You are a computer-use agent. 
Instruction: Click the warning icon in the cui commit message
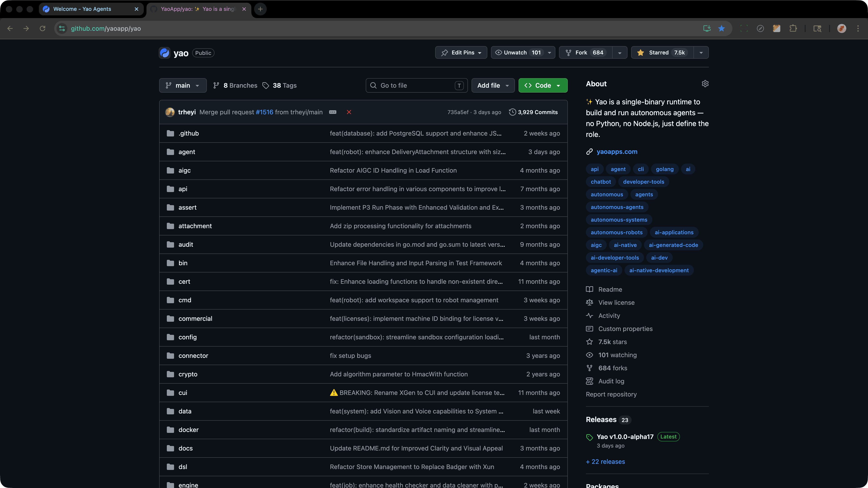point(334,393)
